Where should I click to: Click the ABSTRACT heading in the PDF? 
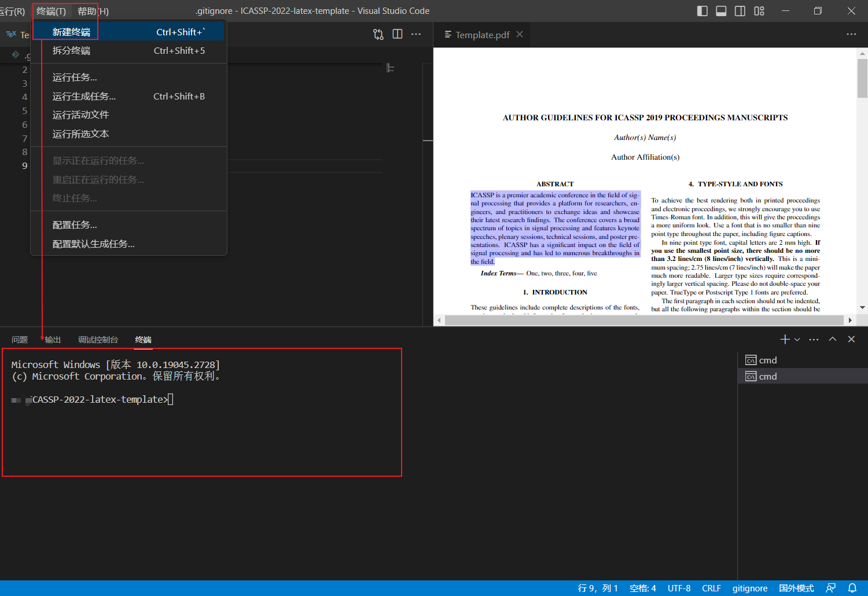(x=555, y=184)
